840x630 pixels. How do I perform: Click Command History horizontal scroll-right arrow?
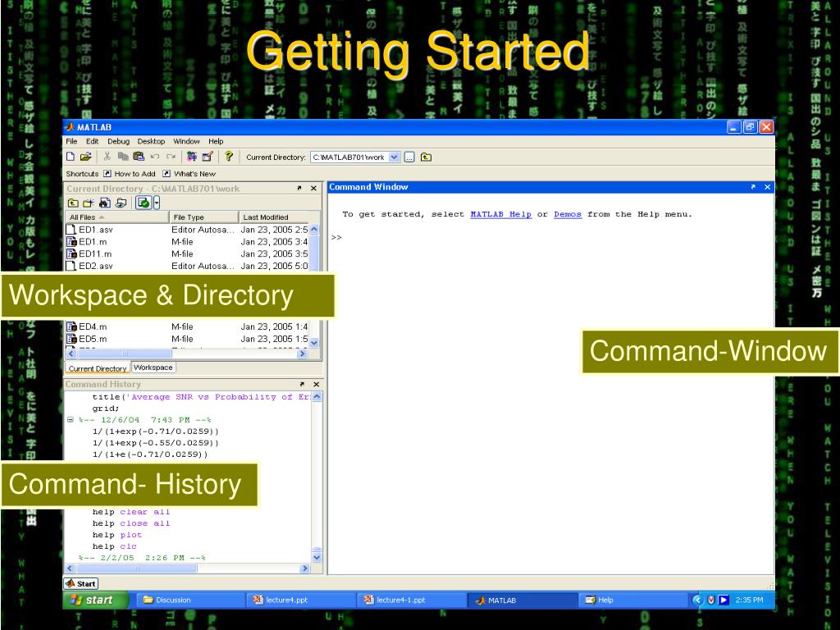click(305, 568)
